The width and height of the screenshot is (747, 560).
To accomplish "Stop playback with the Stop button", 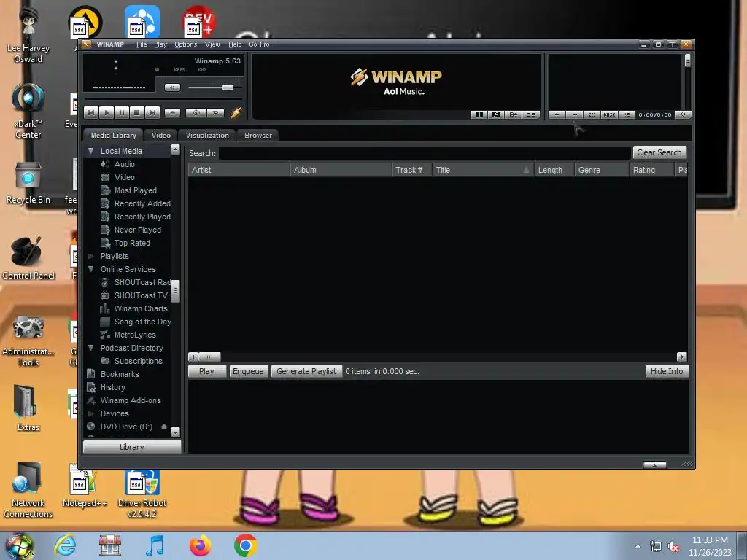I will point(136,113).
